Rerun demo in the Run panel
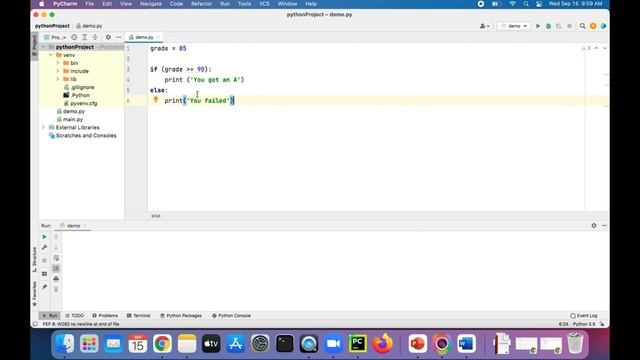The height and width of the screenshot is (360, 640). 44,237
